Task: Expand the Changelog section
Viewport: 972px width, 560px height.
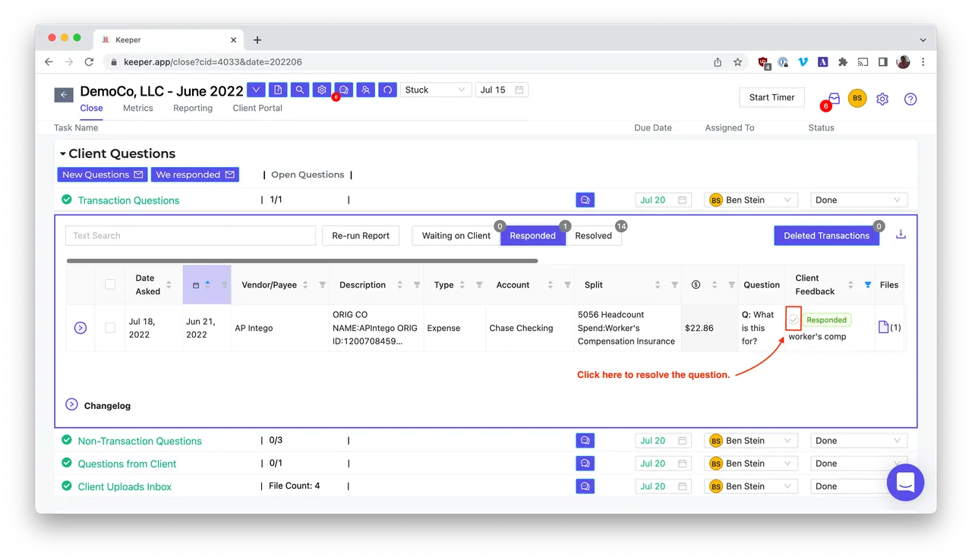Action: pyautogui.click(x=72, y=404)
